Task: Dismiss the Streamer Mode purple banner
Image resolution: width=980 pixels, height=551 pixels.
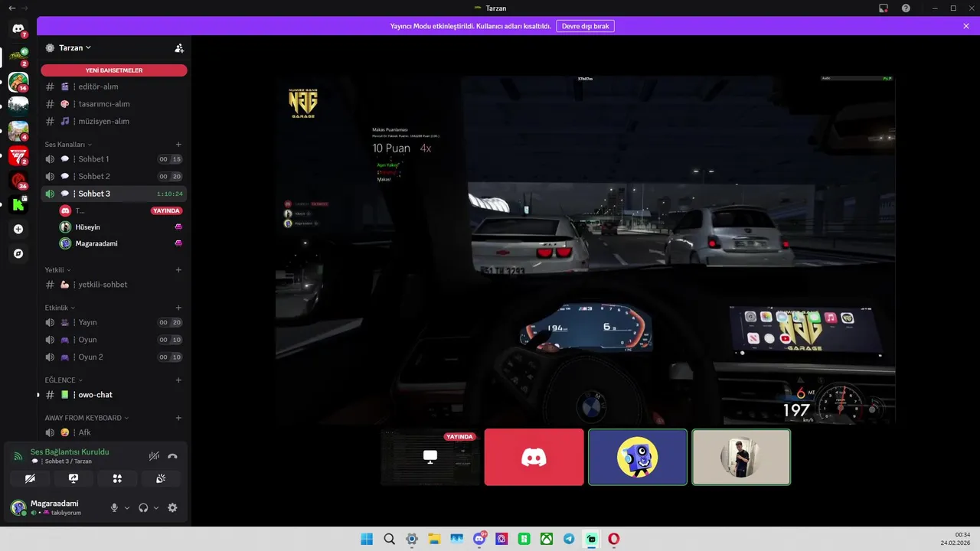Action: 966,26
